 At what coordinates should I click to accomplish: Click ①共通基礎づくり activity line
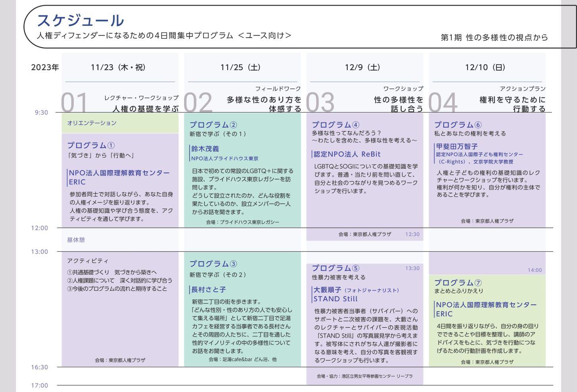(x=112, y=272)
